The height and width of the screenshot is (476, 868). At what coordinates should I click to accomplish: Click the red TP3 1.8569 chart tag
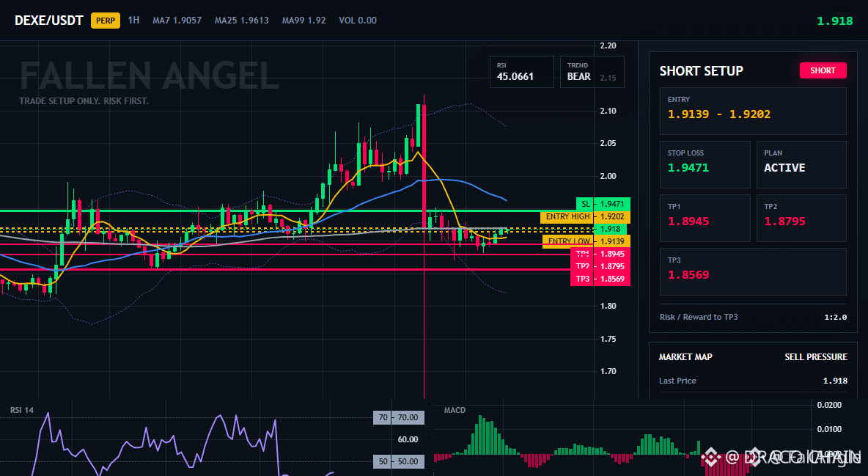(600, 279)
